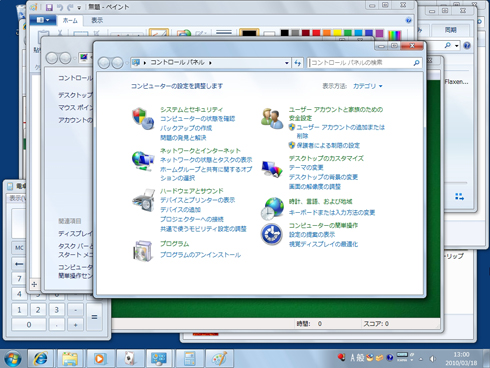Click the スコア: 0 status in Solitaire
The height and width of the screenshot is (368, 490).
(376, 324)
